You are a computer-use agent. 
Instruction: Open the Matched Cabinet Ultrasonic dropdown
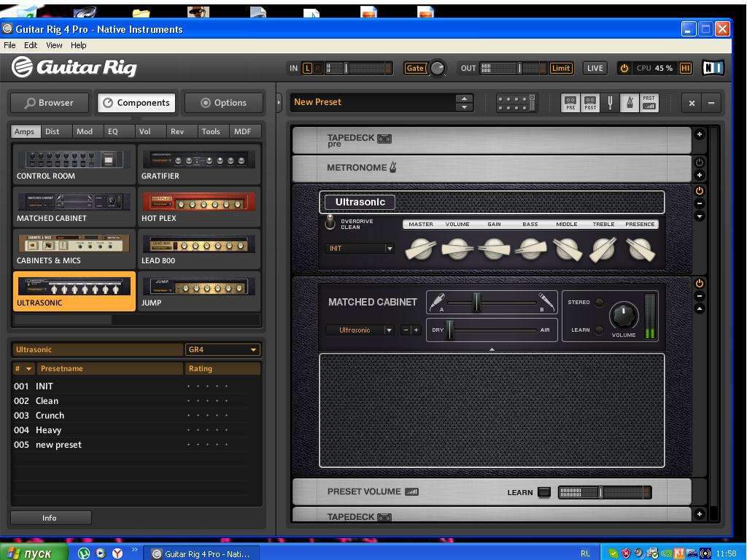point(360,330)
